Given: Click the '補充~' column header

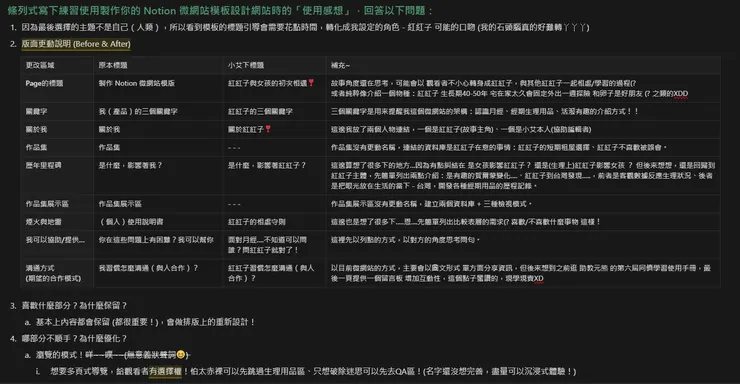Looking at the screenshot, I should click(522, 65).
